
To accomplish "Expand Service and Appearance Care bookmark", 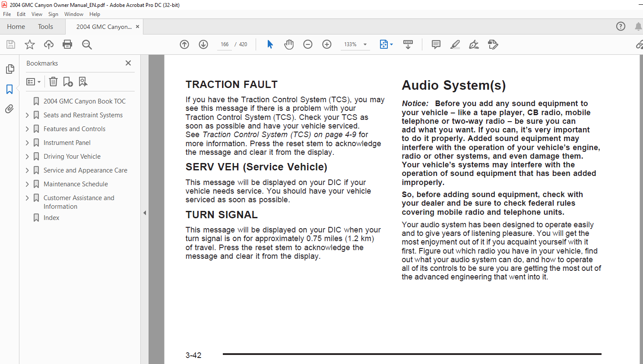I will pos(27,170).
